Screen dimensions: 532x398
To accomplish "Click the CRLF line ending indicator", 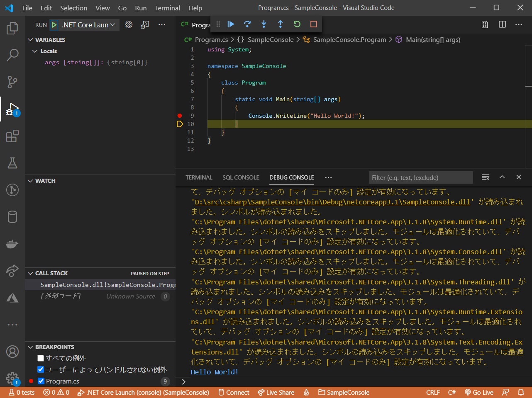I will tap(433, 393).
